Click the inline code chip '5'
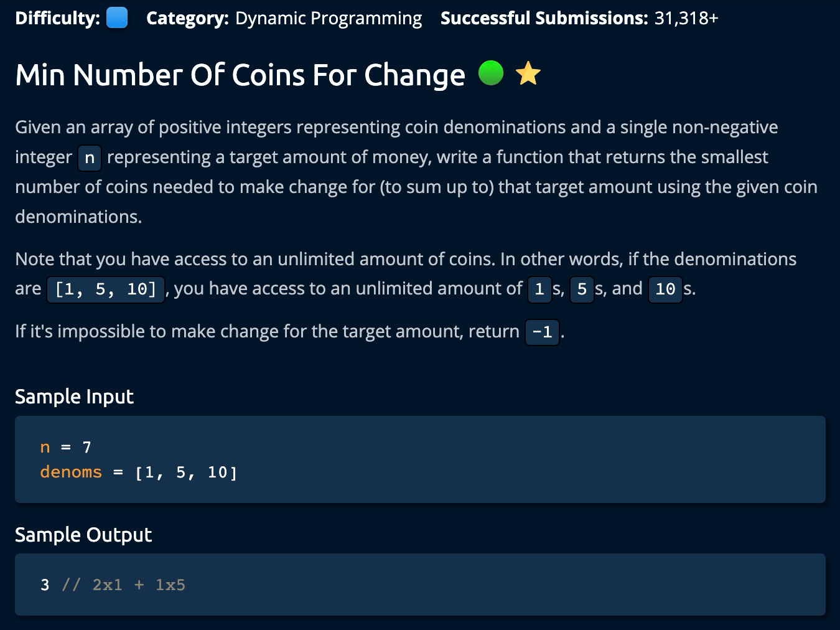The image size is (840, 630). point(582,289)
